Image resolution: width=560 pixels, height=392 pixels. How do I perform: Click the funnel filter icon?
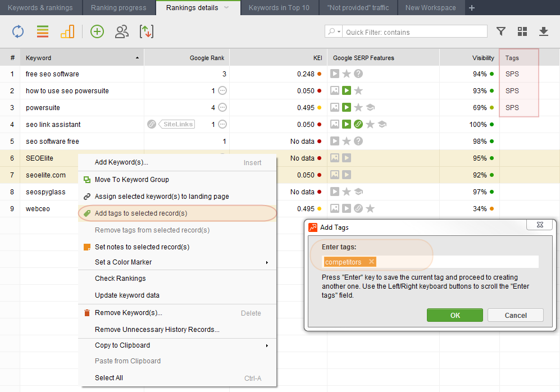[x=501, y=31]
